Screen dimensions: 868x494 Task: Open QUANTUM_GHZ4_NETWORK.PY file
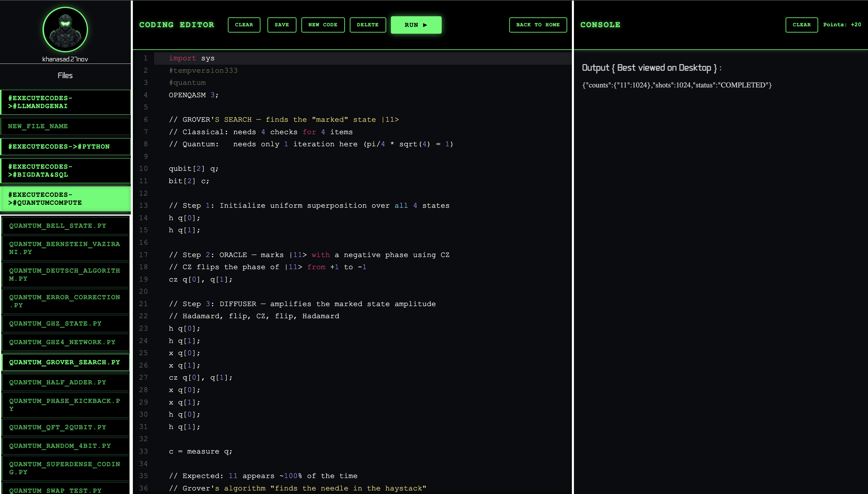(x=66, y=342)
